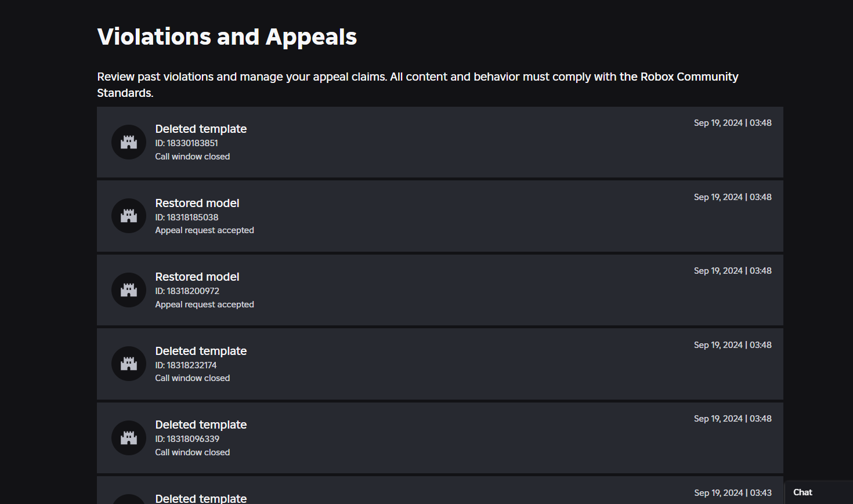Image resolution: width=853 pixels, height=504 pixels.
Task: Open the Chat panel
Action: tap(803, 492)
